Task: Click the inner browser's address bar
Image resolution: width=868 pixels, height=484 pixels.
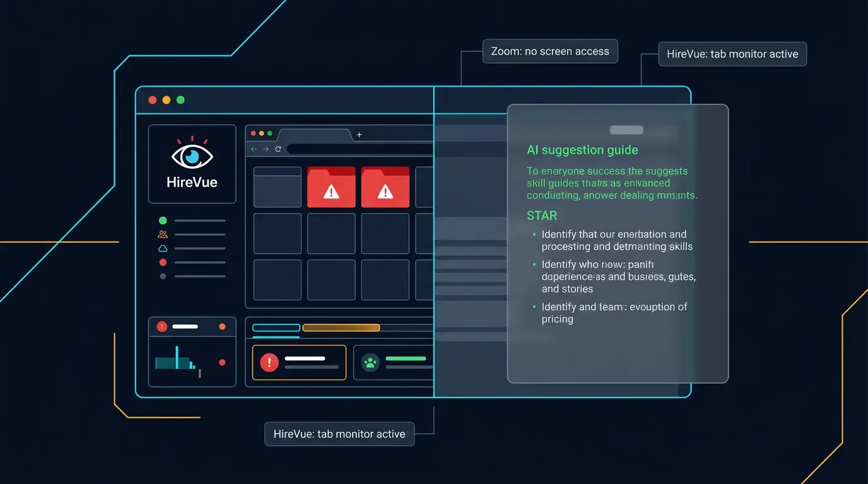Action: [360, 149]
